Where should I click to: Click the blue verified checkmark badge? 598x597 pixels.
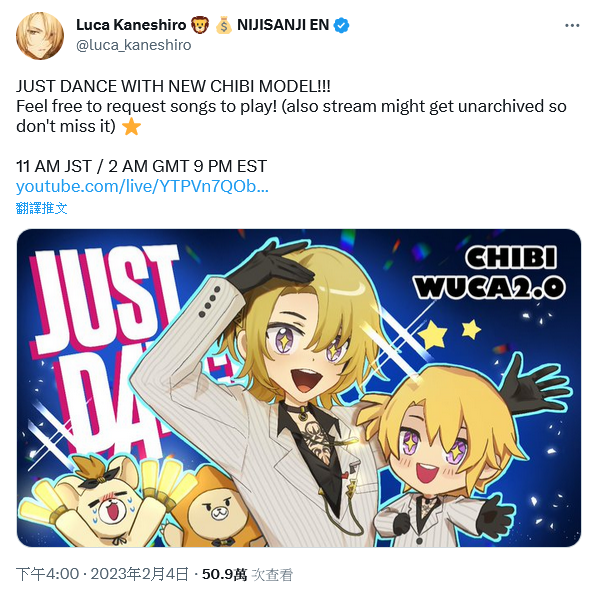coord(341,26)
